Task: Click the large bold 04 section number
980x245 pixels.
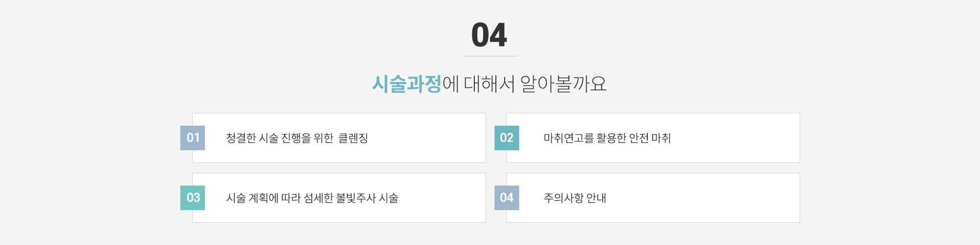Action: coord(490,35)
